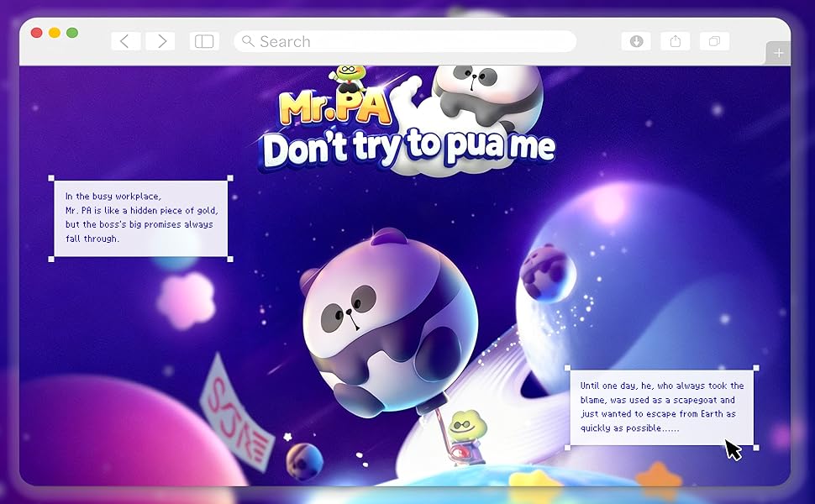The width and height of the screenshot is (815, 504).
Task: Click the tilted SALE banner
Action: (x=237, y=413)
